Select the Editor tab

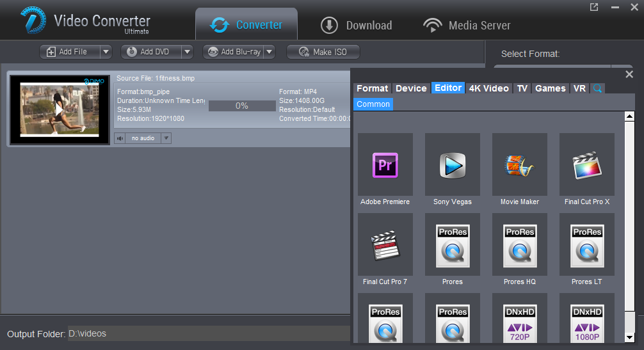click(448, 88)
